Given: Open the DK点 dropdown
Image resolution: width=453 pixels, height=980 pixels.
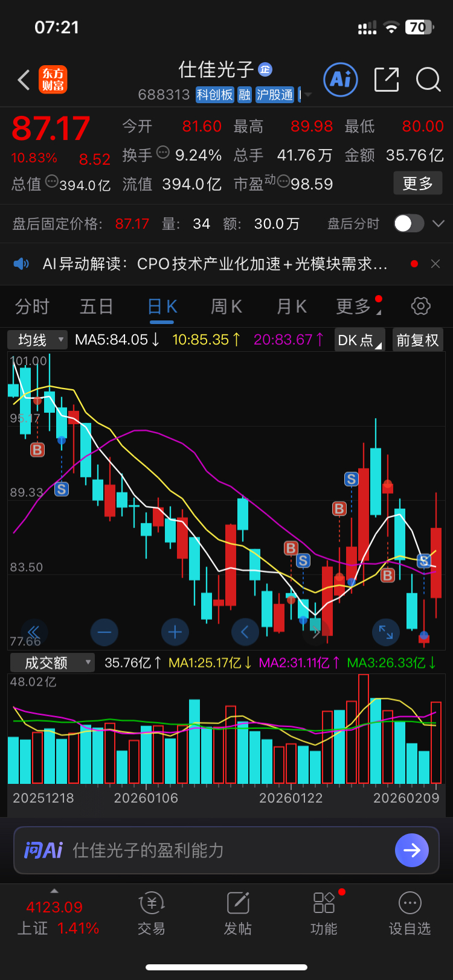Looking at the screenshot, I should tap(359, 340).
